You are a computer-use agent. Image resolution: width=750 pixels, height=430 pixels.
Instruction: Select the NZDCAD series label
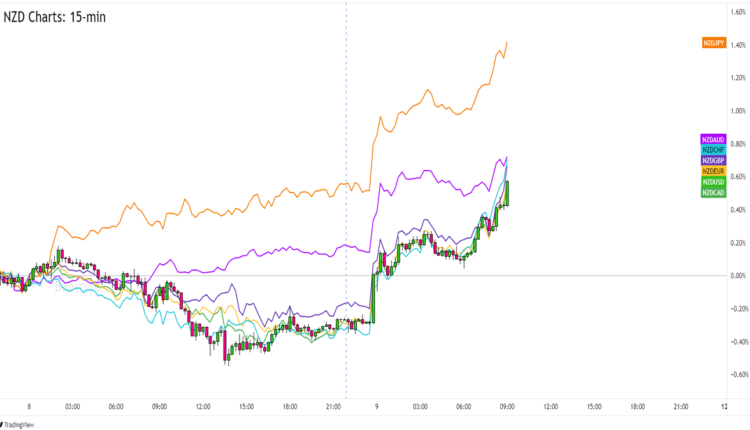coord(713,192)
